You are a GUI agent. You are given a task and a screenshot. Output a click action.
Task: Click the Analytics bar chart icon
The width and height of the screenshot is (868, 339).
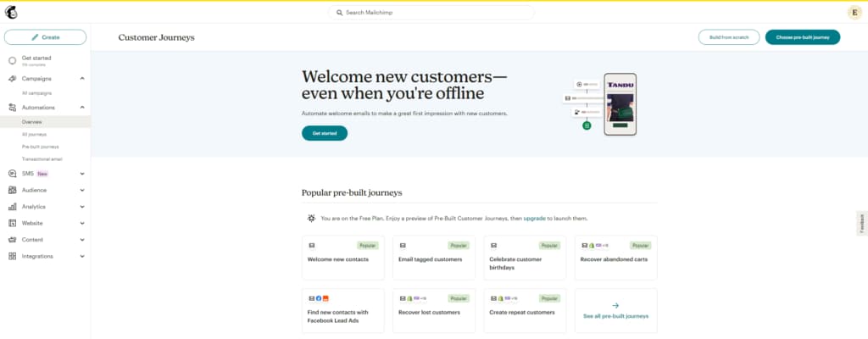(x=12, y=207)
